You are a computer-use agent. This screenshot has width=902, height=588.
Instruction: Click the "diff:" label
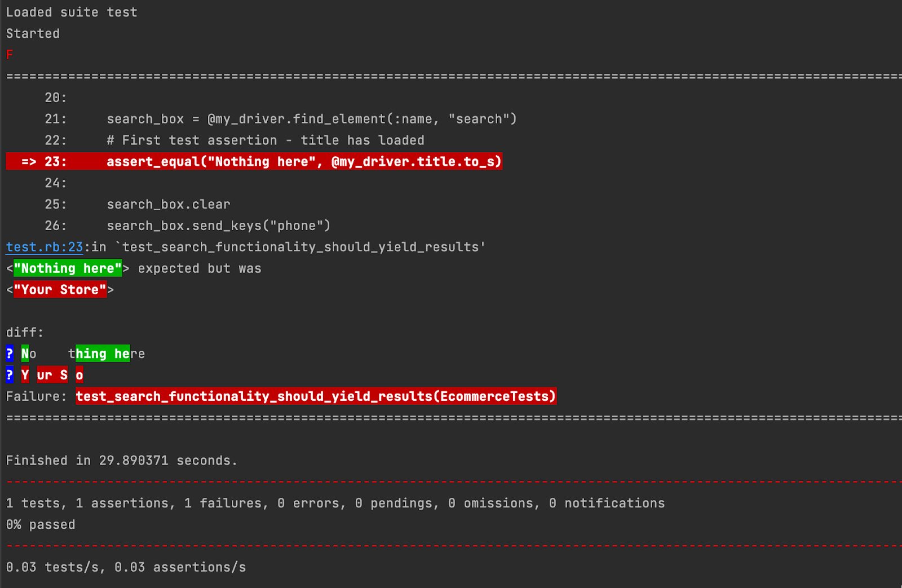[x=25, y=333]
